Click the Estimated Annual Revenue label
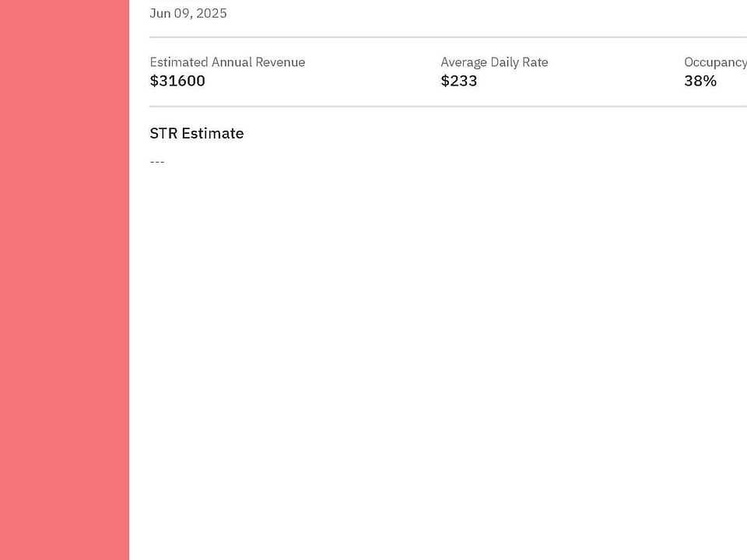This screenshot has height=560, width=747. coord(227,62)
